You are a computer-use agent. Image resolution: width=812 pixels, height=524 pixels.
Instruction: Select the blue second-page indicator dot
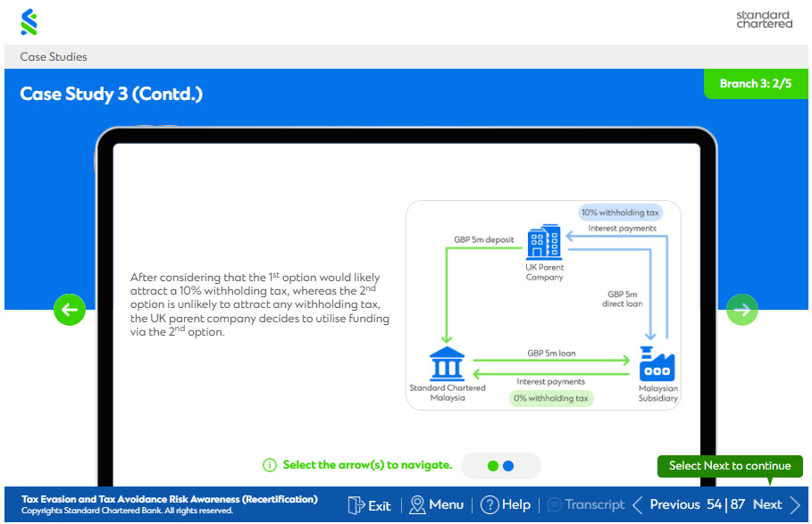coord(508,466)
